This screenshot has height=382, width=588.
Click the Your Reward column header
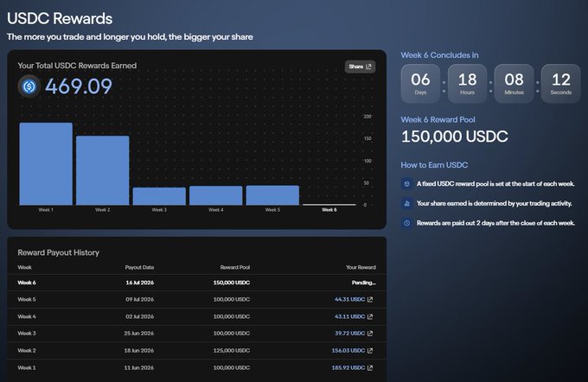pyautogui.click(x=361, y=268)
